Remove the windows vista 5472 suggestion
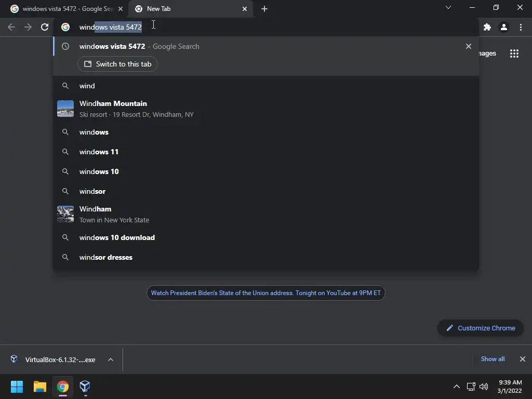Screen dimensions: 532x399 pos(469,46)
